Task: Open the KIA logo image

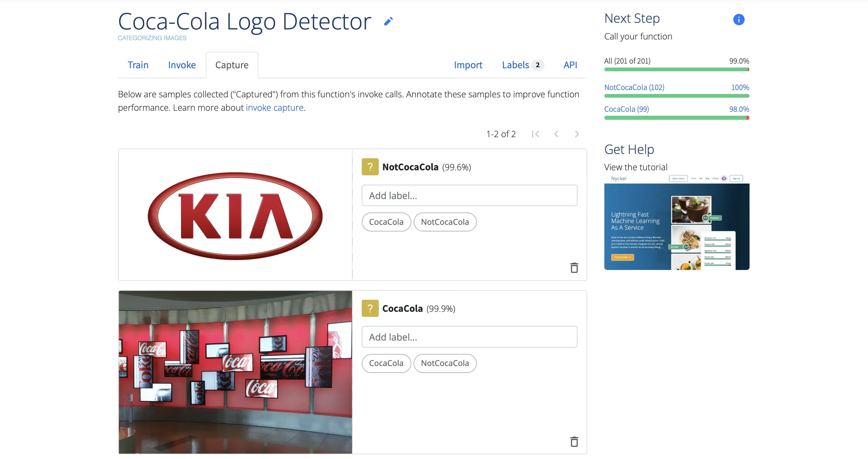Action: click(x=235, y=216)
